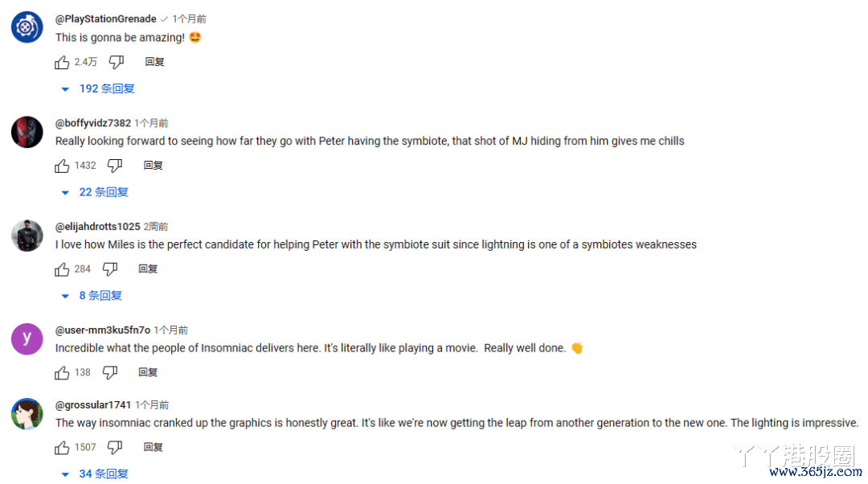
Task: Expand the 22 replies thread
Action: click(95, 192)
